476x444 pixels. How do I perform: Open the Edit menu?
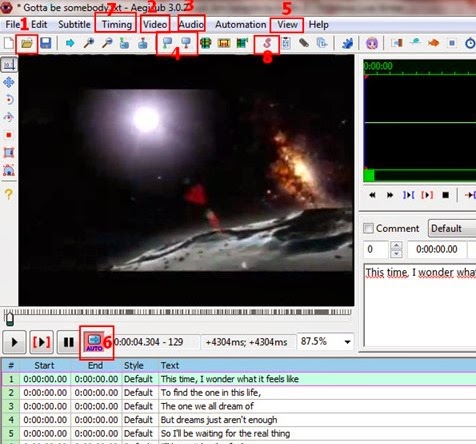pos(39,25)
